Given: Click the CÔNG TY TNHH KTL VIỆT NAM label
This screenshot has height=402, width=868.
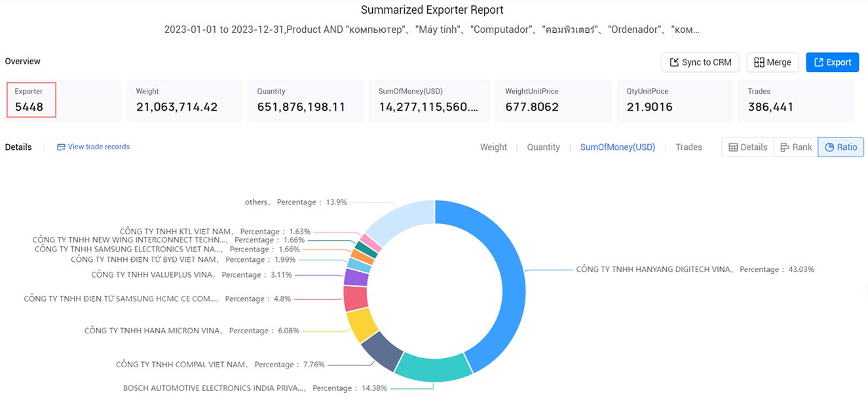Looking at the screenshot, I should click(215, 231).
